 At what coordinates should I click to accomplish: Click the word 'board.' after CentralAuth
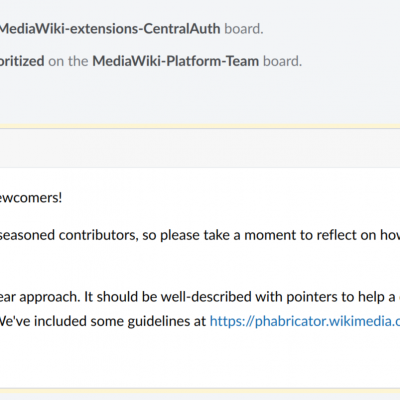pos(244,29)
